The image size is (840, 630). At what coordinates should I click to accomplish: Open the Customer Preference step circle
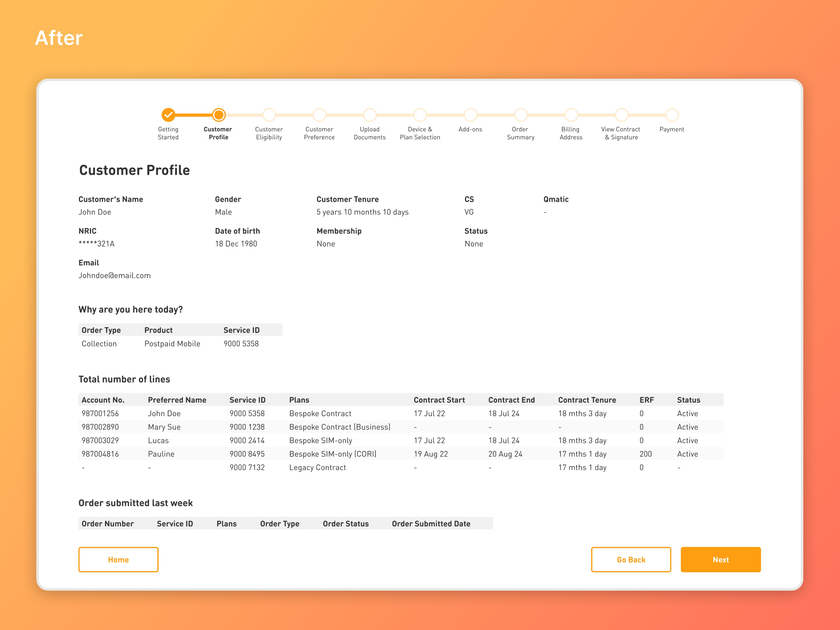pos(319,115)
